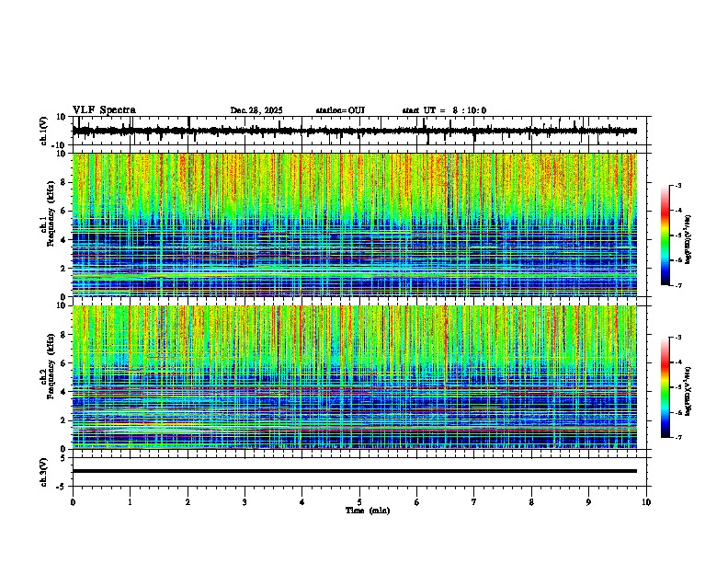Click time axis tick label "5"
The image size is (728, 563).
coord(359,502)
